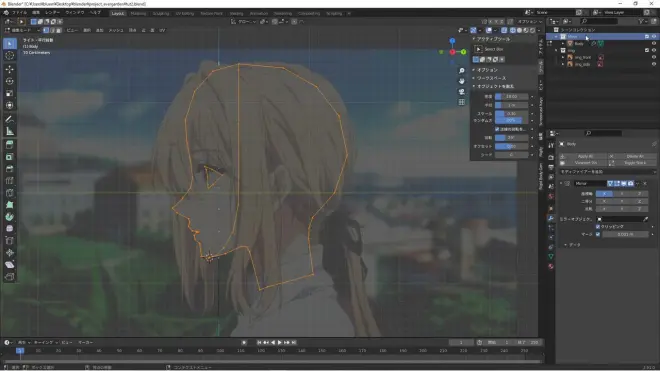Open the メッシュ menu in viewport header
660x371 pixels.
point(116,30)
